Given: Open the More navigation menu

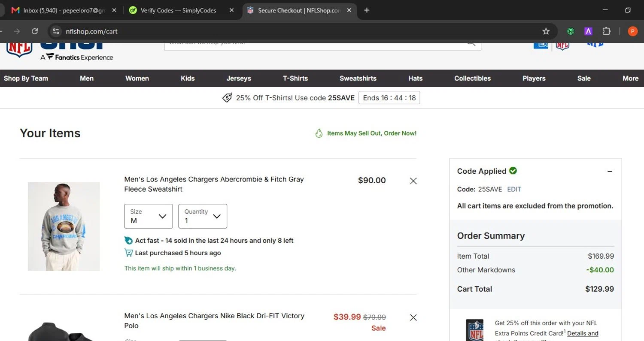Looking at the screenshot, I should tap(630, 78).
